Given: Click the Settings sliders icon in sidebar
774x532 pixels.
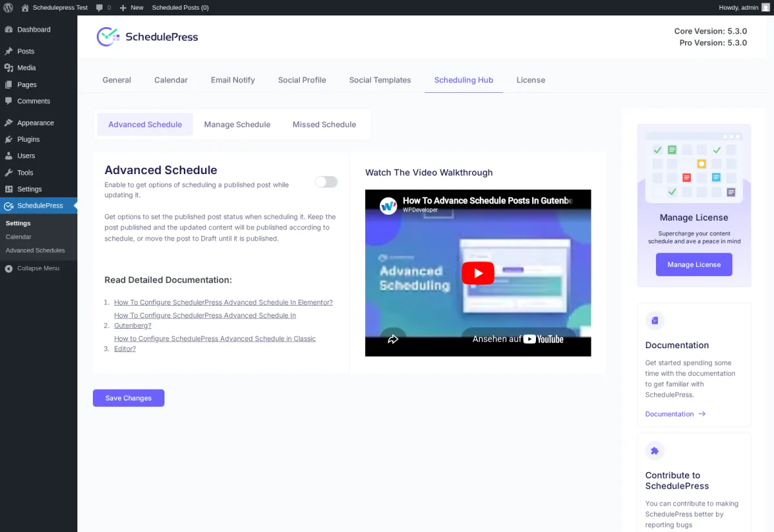Looking at the screenshot, I should pos(8,189).
